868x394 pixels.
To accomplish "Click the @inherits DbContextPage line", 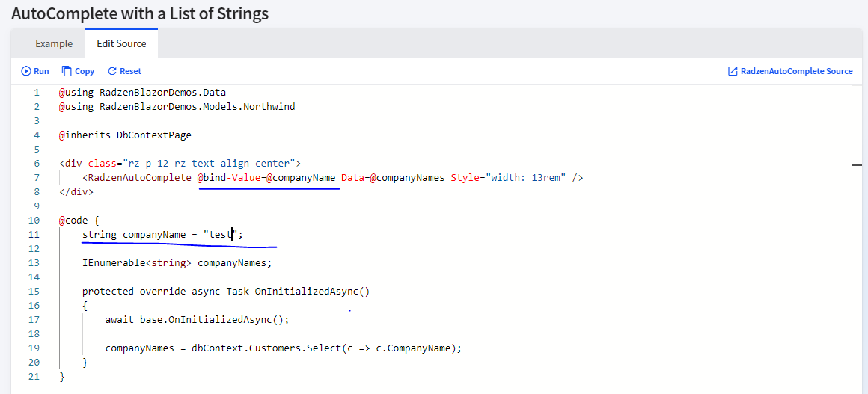I will pos(126,135).
